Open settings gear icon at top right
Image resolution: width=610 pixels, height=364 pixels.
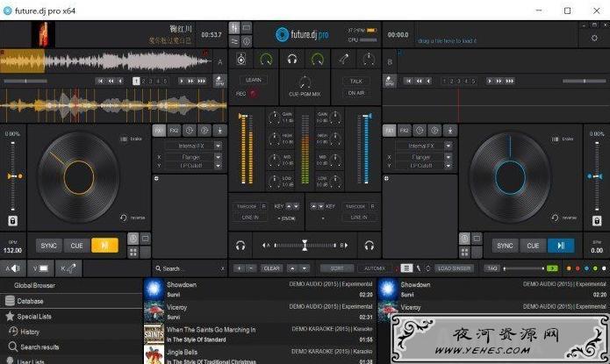point(594,38)
